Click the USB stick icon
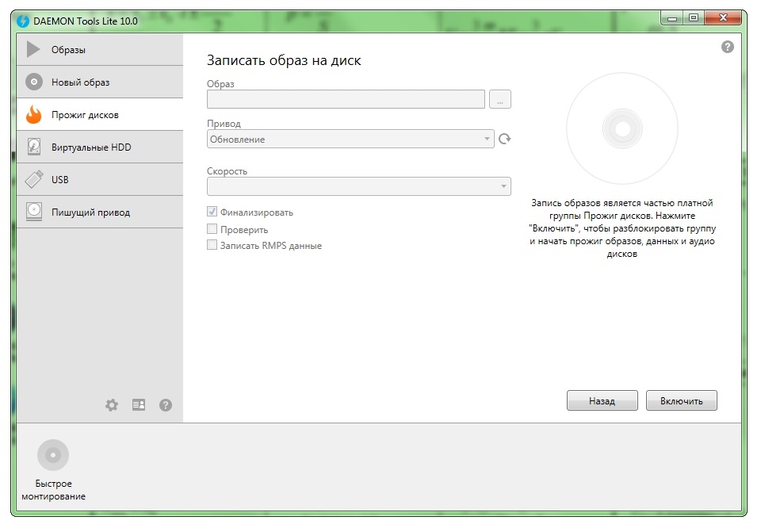This screenshot has height=532, width=761. click(33, 180)
